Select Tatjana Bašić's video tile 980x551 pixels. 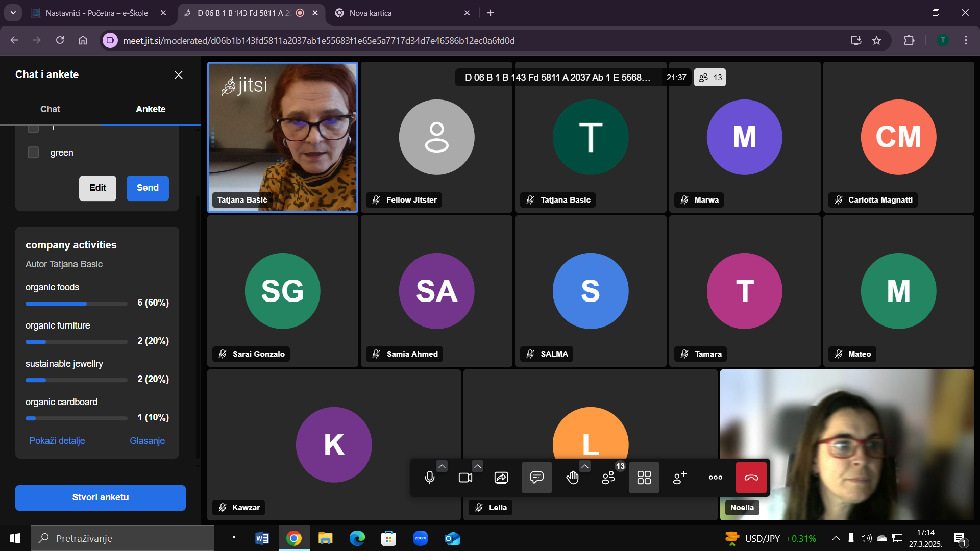pyautogui.click(x=283, y=137)
